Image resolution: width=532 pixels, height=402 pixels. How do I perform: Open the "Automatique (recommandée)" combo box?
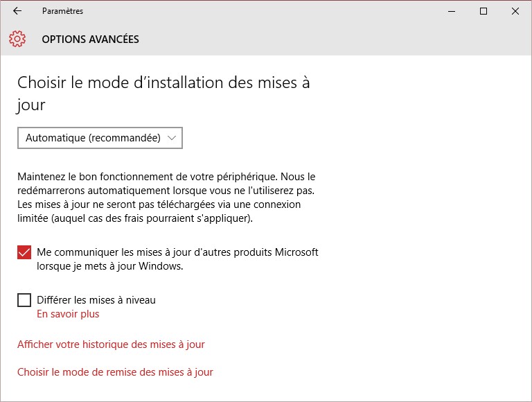tap(93, 138)
